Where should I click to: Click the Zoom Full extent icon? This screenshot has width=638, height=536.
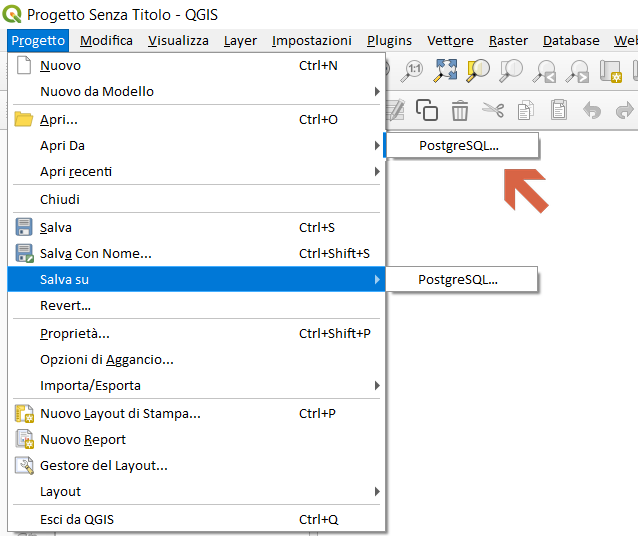(x=445, y=70)
